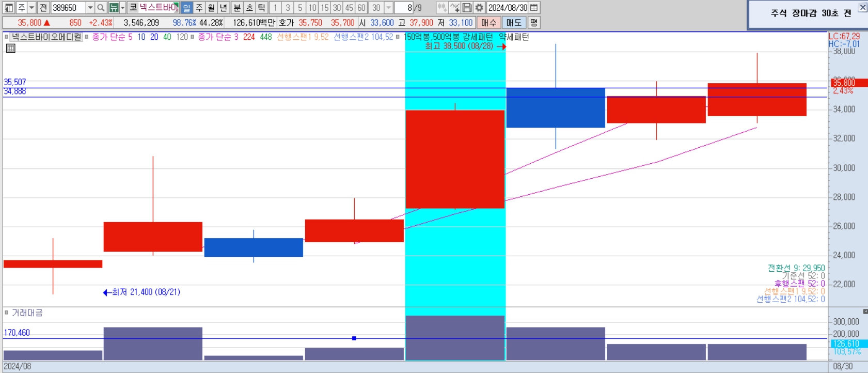
Task: Click the 거래대금 volume panel label
Action: (27, 313)
